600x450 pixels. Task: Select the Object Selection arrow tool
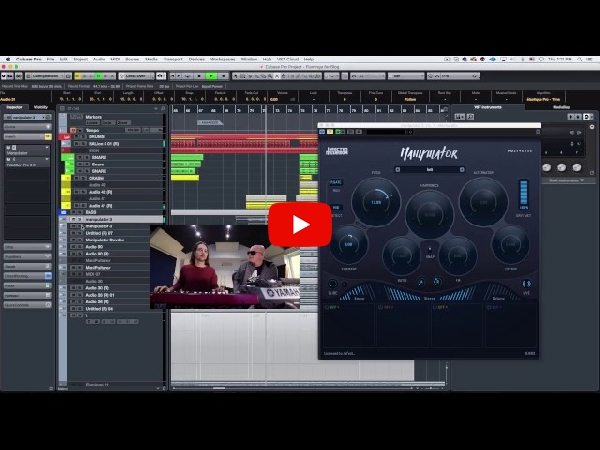pos(235,76)
